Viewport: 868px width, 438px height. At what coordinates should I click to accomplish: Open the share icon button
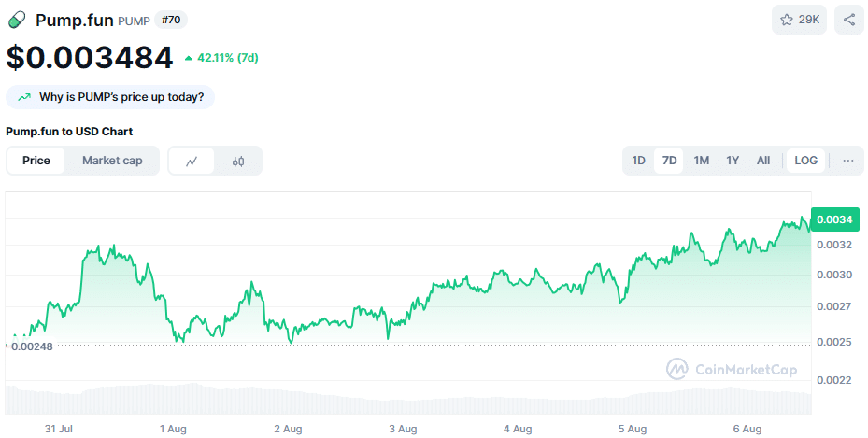click(x=849, y=20)
